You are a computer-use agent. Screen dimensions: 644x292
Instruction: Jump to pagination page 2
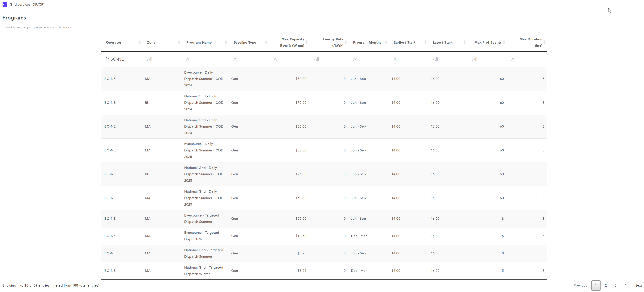point(606,286)
